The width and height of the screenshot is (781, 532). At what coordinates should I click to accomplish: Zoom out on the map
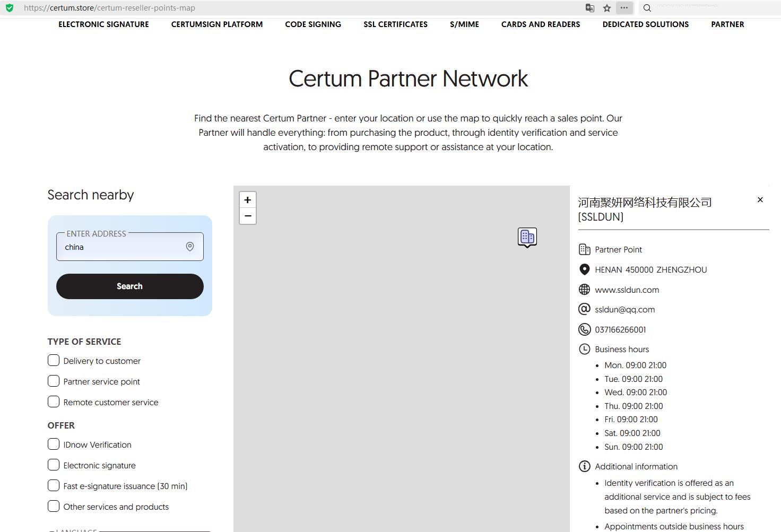click(248, 216)
